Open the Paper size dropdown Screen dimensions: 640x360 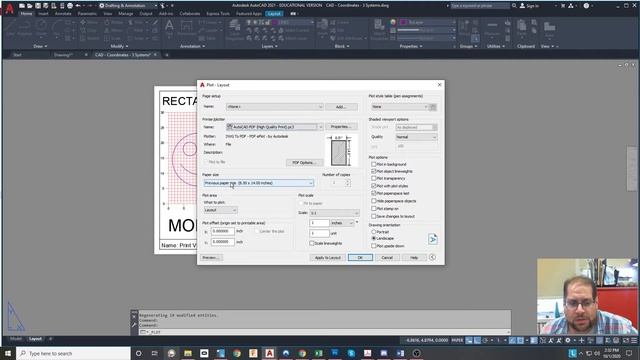(259, 183)
